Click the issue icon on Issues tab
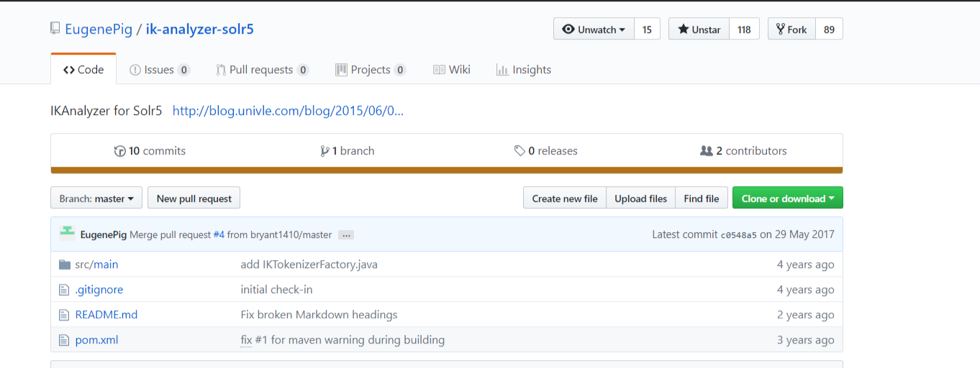Viewport: 980px width, 368px height. pos(135,70)
